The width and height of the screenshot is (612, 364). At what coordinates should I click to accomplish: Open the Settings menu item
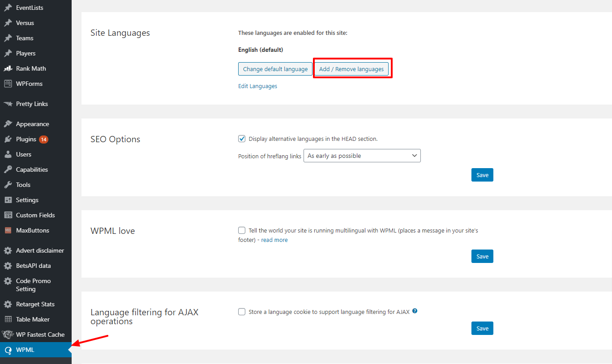coord(27,200)
